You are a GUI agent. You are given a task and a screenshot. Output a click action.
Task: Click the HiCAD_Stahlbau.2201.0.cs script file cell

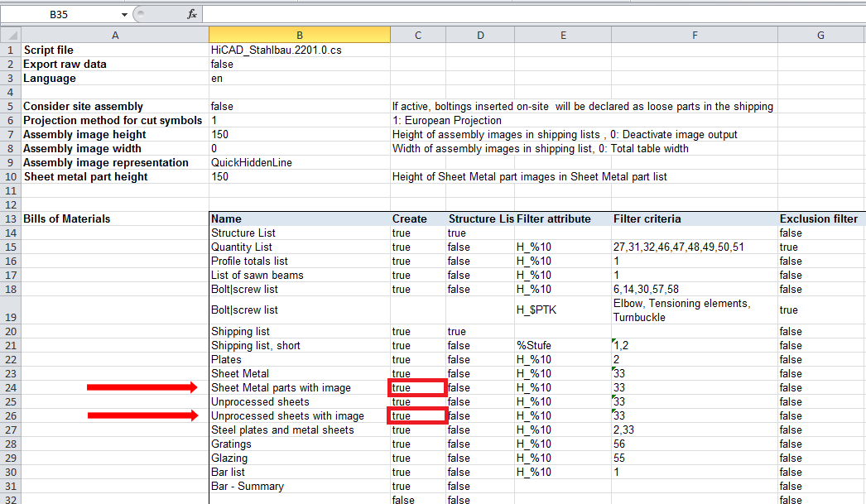point(299,50)
